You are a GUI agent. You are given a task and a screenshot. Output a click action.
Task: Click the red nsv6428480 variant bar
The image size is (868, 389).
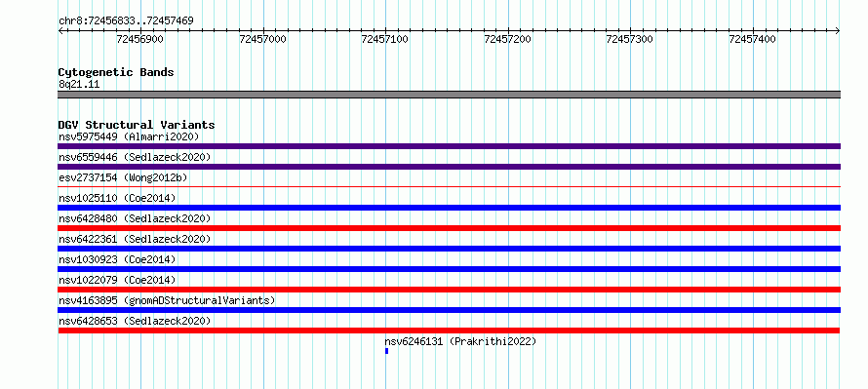pyautogui.click(x=449, y=228)
